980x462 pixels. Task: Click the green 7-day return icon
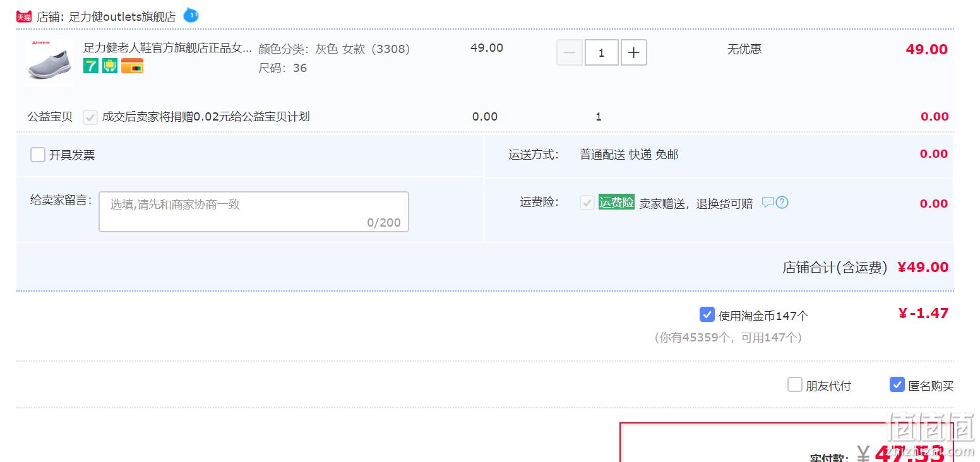[91, 66]
